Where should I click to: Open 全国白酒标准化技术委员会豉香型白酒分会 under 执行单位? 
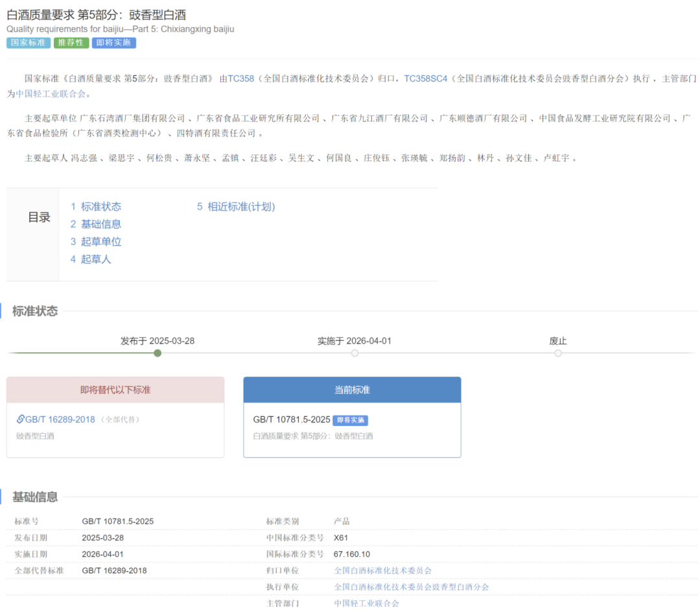[411, 587]
